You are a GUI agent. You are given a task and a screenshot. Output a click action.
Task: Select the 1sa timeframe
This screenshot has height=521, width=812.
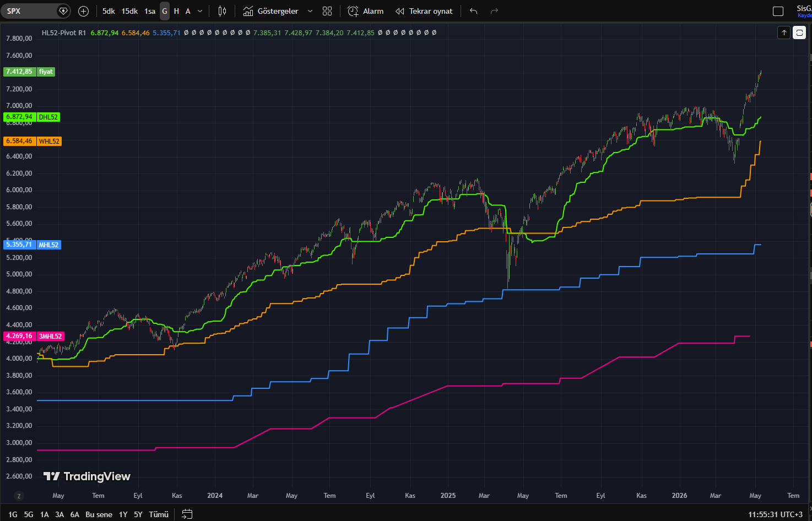pyautogui.click(x=150, y=11)
